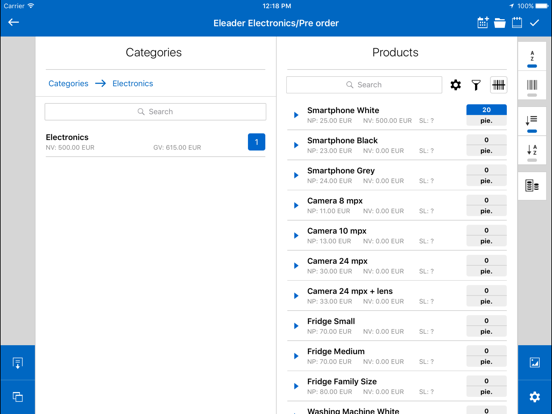The image size is (552, 414).
Task: Toggle the list order sort in sidebar
Action: [532, 121]
